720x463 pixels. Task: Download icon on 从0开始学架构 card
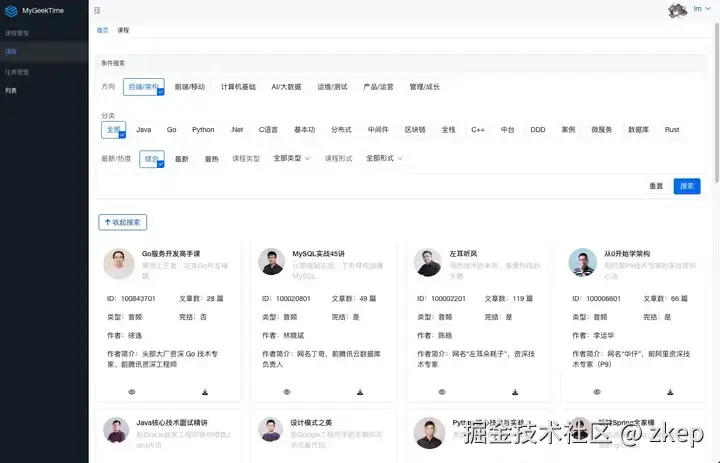coord(670,392)
